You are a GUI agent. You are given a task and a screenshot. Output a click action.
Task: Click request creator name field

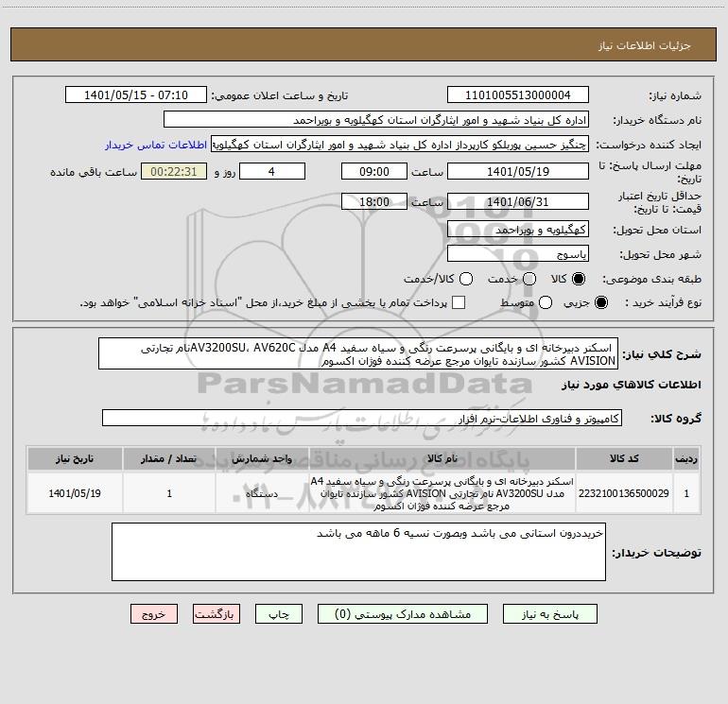pyautogui.click(x=400, y=145)
